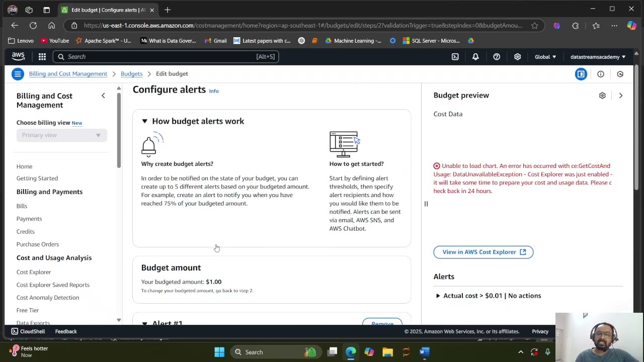This screenshot has width=644, height=362.
Task: Open the AWS services grid menu
Action: tap(42, 57)
